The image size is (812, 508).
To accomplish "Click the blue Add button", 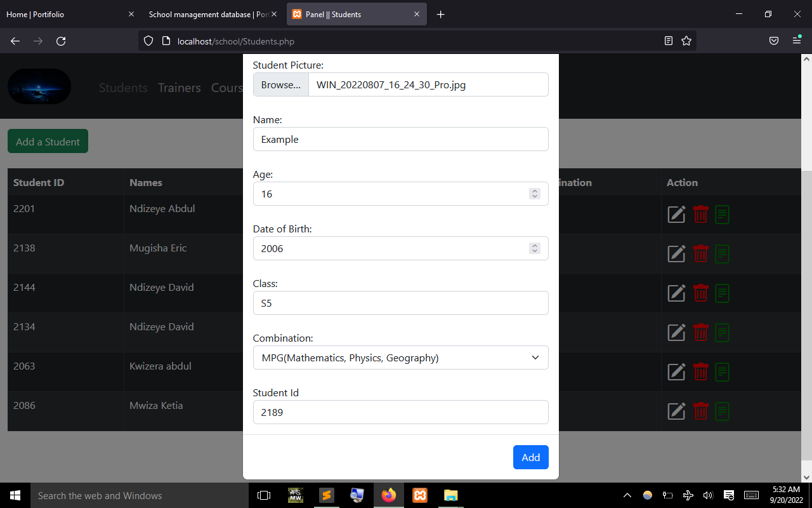I will click(x=530, y=457).
